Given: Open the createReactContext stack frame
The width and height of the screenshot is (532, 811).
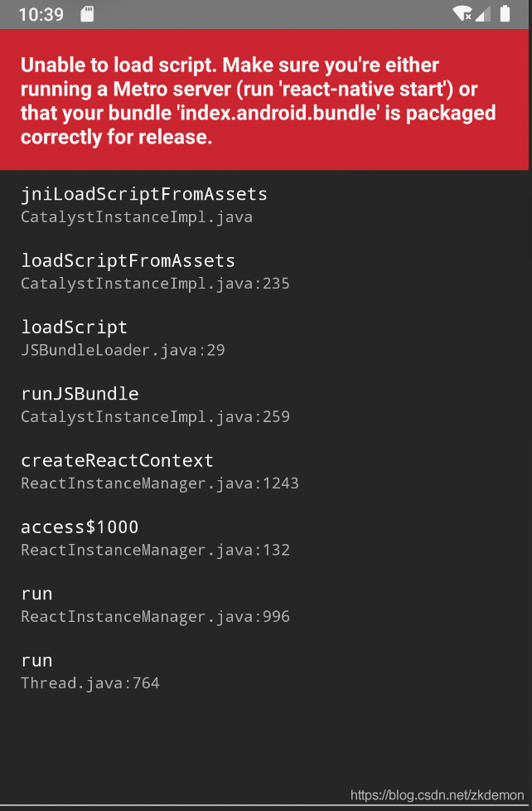Looking at the screenshot, I should click(117, 460).
